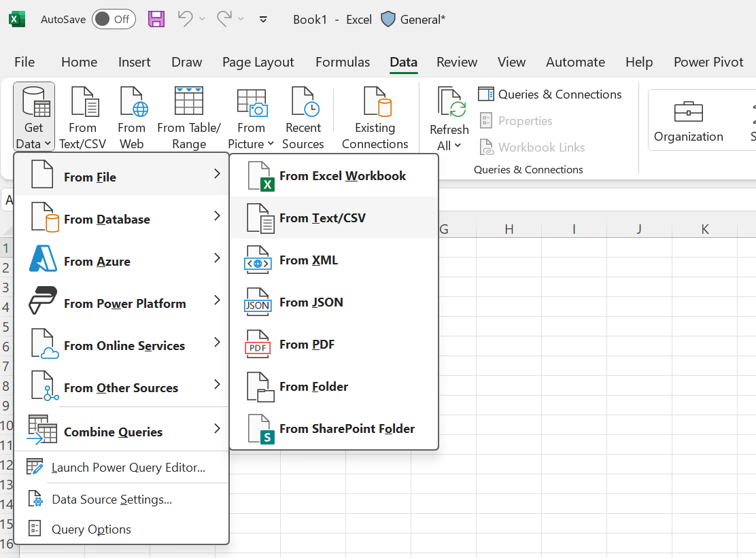This screenshot has width=756, height=558.
Task: Open Query Options menu item
Action: (x=122, y=529)
